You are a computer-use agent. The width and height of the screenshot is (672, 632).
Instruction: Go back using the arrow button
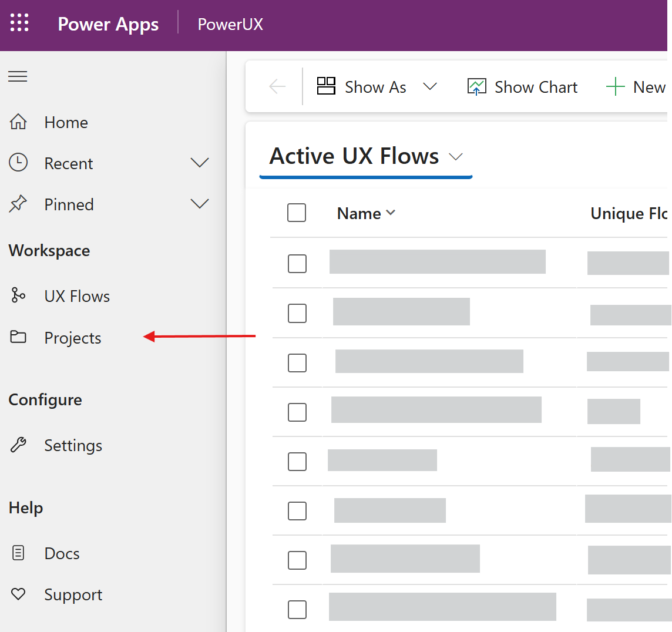277,86
